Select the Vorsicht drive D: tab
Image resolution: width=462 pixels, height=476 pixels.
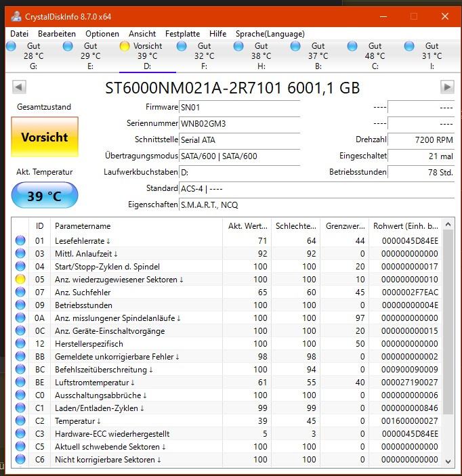[x=148, y=56]
